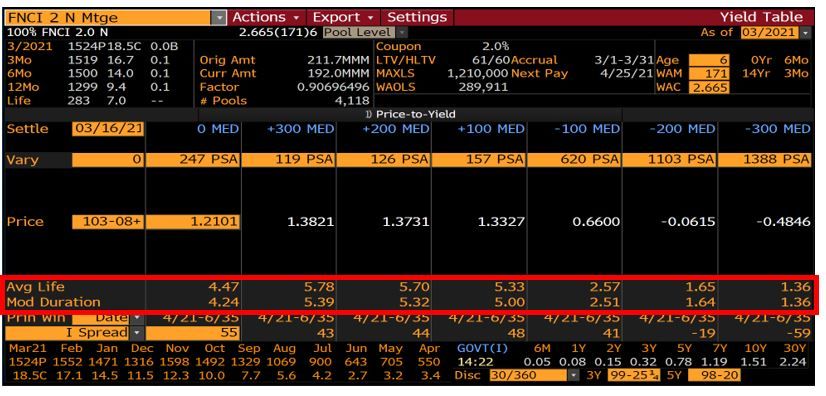Click the I Spread value -19

(704, 333)
